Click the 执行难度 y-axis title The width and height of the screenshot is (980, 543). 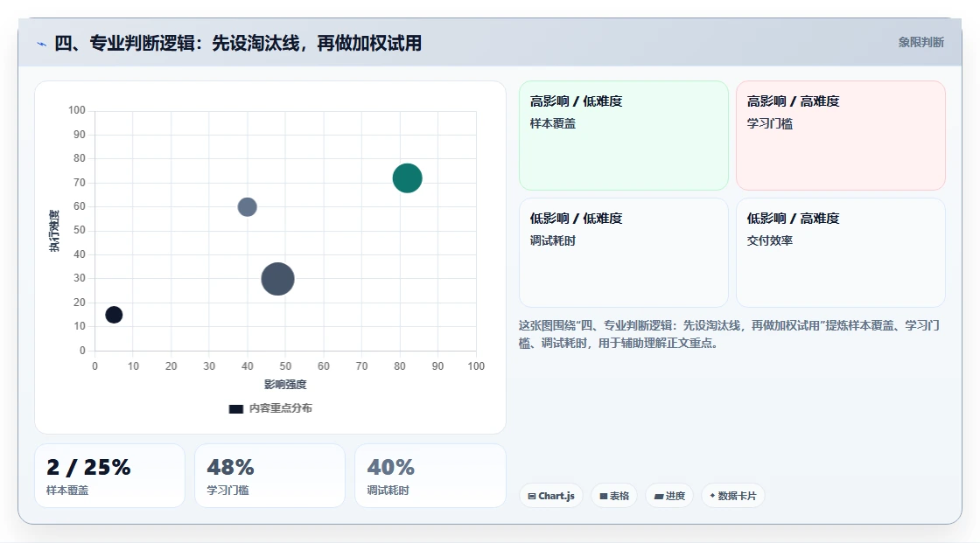[54, 231]
